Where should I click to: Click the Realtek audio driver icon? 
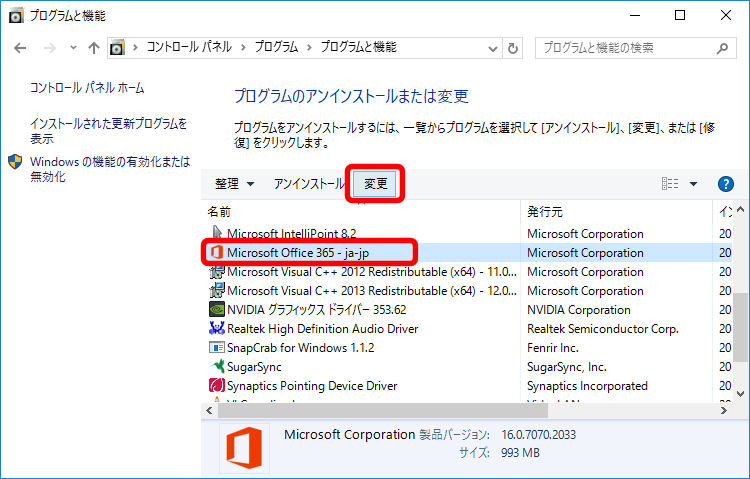tap(217, 328)
